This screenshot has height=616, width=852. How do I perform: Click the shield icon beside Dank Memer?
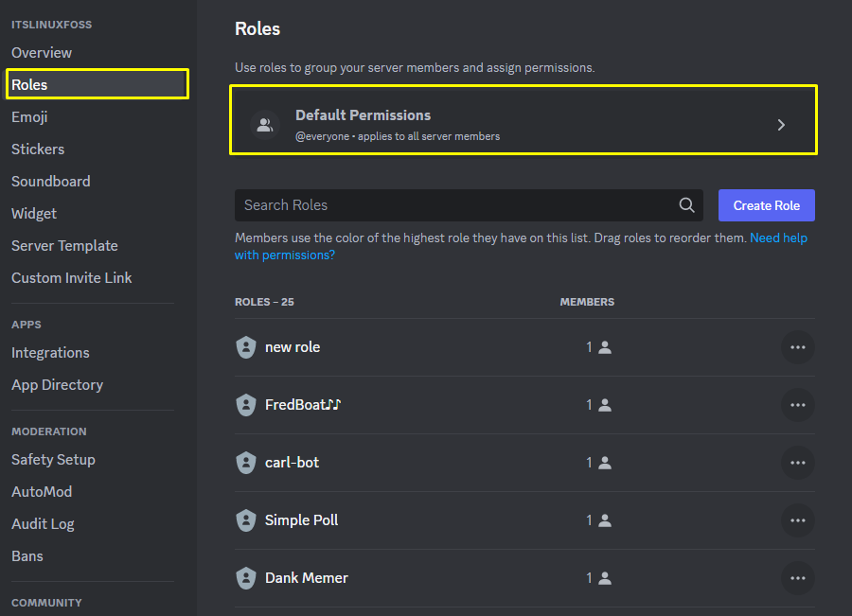coord(245,578)
